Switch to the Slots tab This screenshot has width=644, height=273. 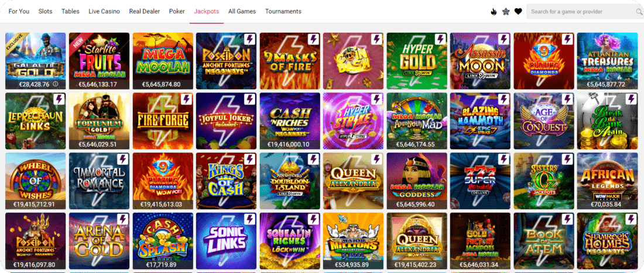tap(45, 12)
